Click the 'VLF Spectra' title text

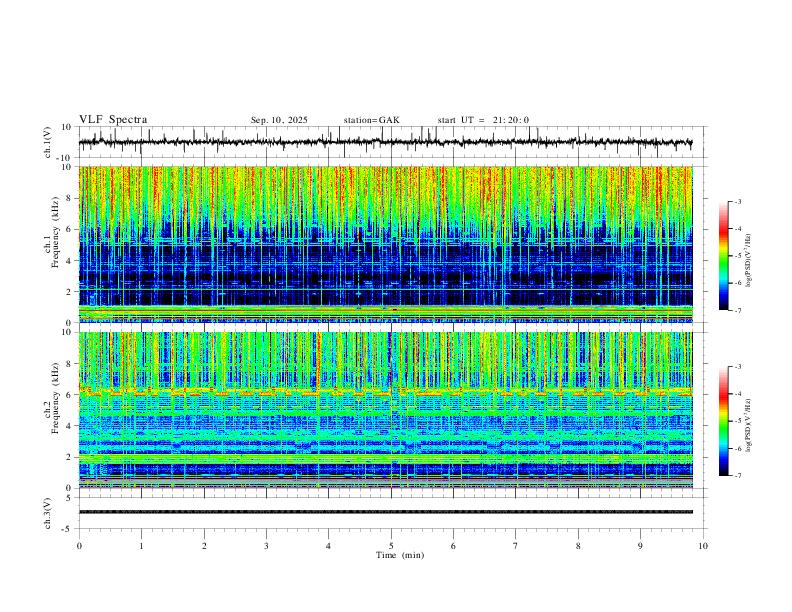[113, 120]
